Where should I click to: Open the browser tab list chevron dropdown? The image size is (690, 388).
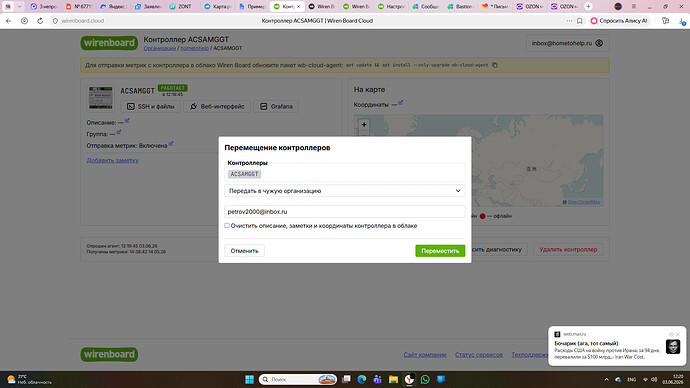point(19,6)
